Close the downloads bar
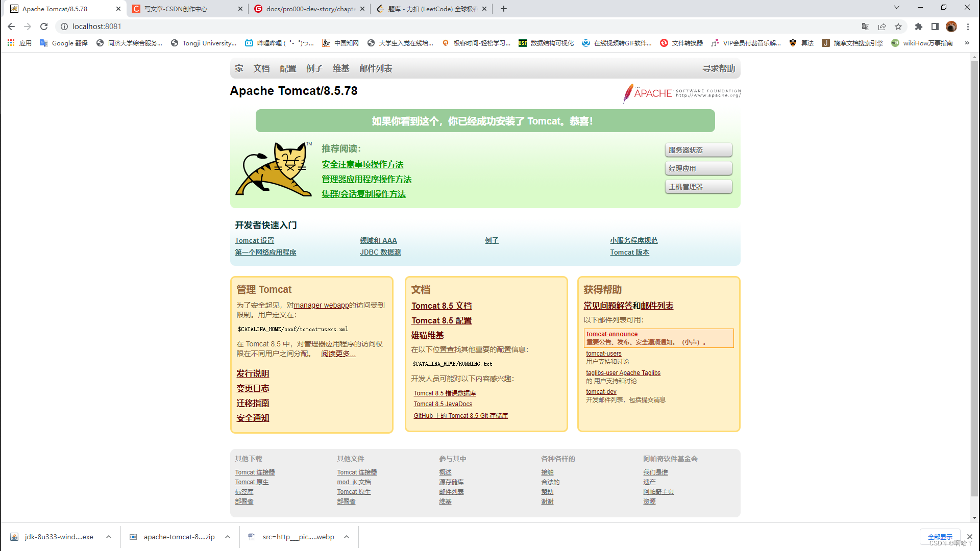This screenshot has width=980, height=551. tap(969, 537)
